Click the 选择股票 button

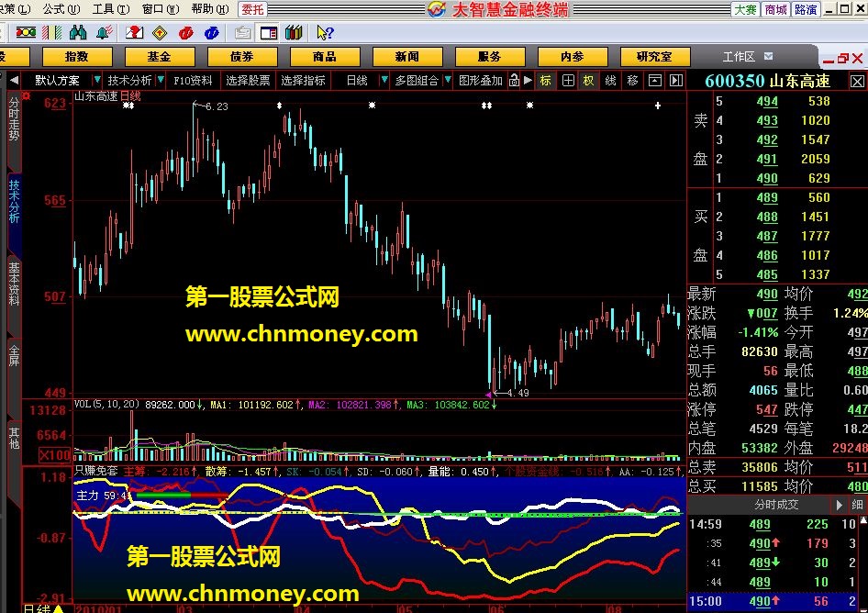(x=248, y=81)
